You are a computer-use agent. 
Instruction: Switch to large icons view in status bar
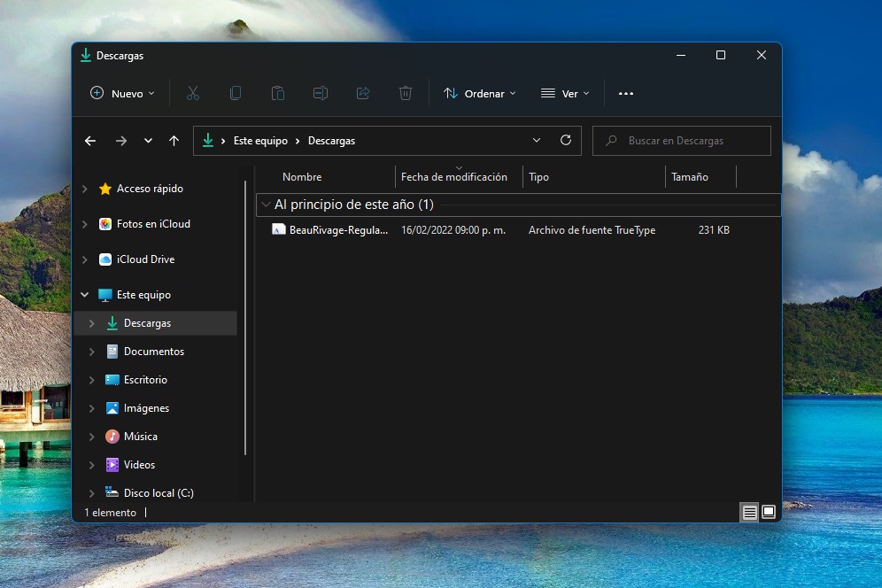(769, 512)
